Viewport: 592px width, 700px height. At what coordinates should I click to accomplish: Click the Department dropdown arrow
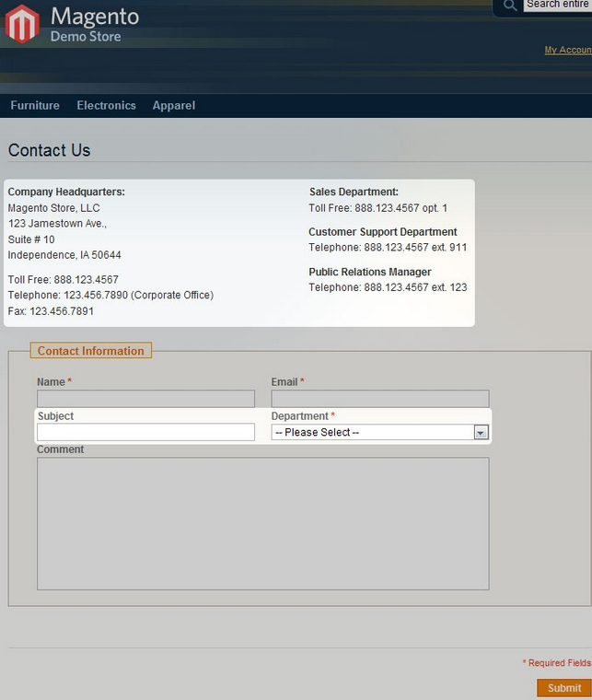click(481, 432)
